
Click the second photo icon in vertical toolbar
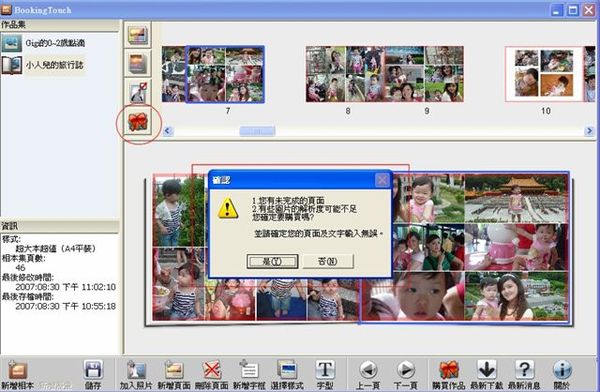tap(138, 64)
